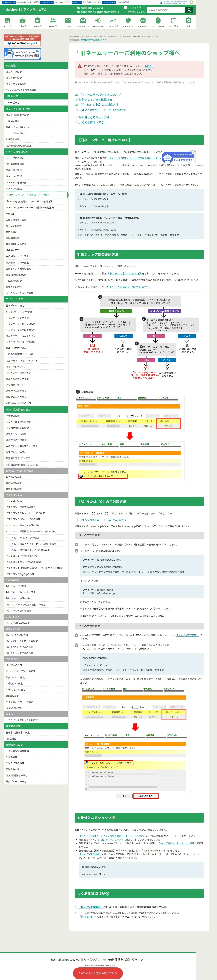
Task: Jump to 【A】または【C】のご対応方法 anchor
Action: (x=98, y=105)
